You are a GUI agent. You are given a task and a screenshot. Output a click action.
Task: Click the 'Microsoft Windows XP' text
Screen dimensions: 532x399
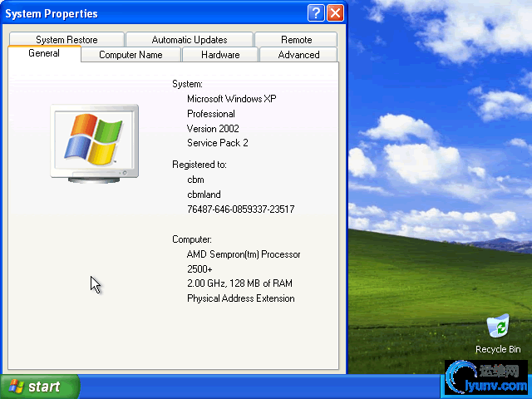tap(232, 99)
